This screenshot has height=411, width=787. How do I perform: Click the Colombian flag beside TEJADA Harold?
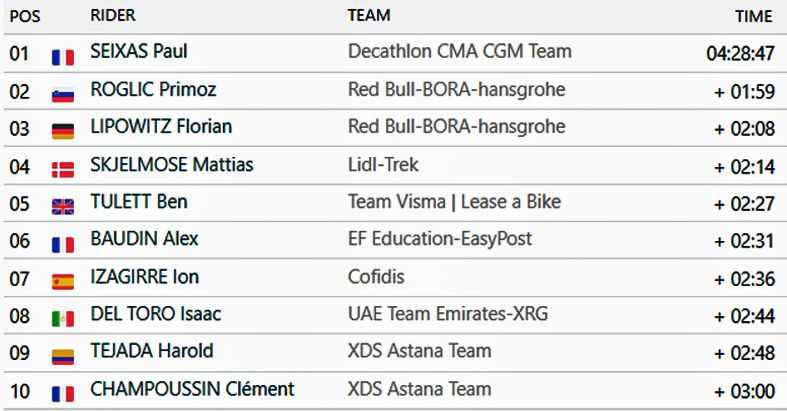point(63,356)
